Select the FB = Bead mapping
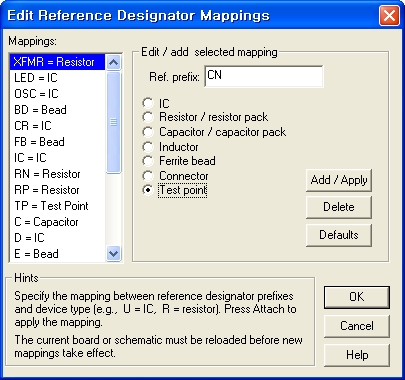405x380 pixels. coord(57,142)
